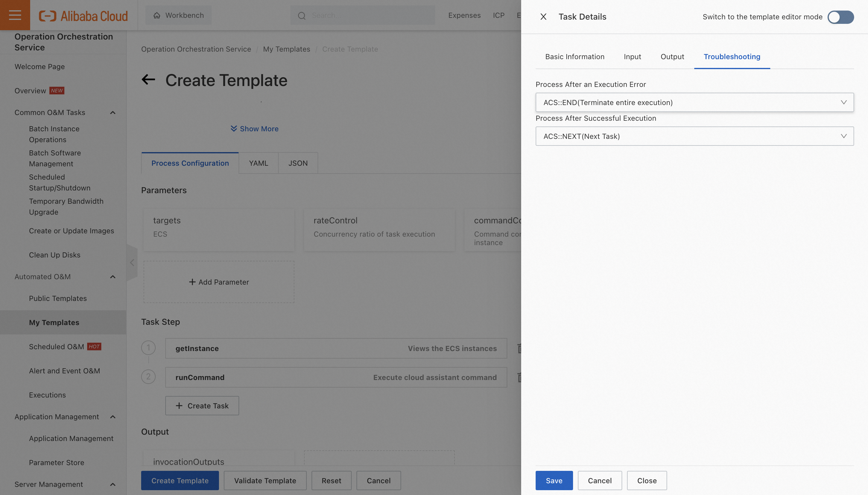868x495 pixels.
Task: Click the Add Parameter box
Action: point(219,282)
